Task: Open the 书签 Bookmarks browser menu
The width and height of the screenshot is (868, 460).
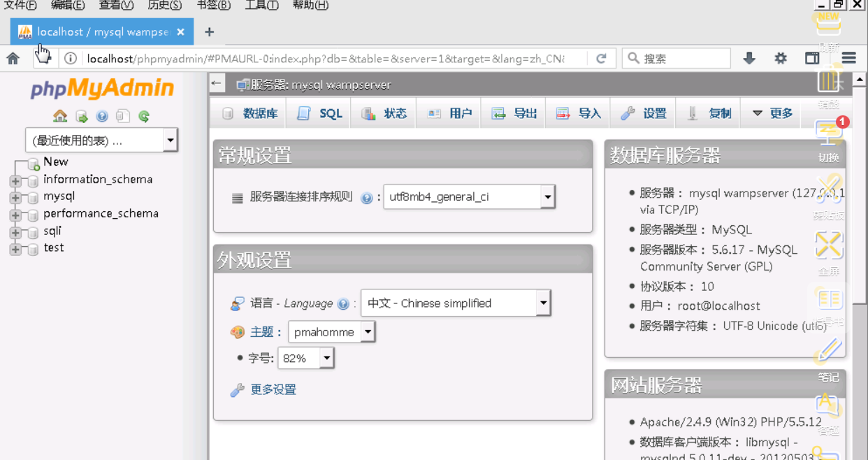Action: 213,6
